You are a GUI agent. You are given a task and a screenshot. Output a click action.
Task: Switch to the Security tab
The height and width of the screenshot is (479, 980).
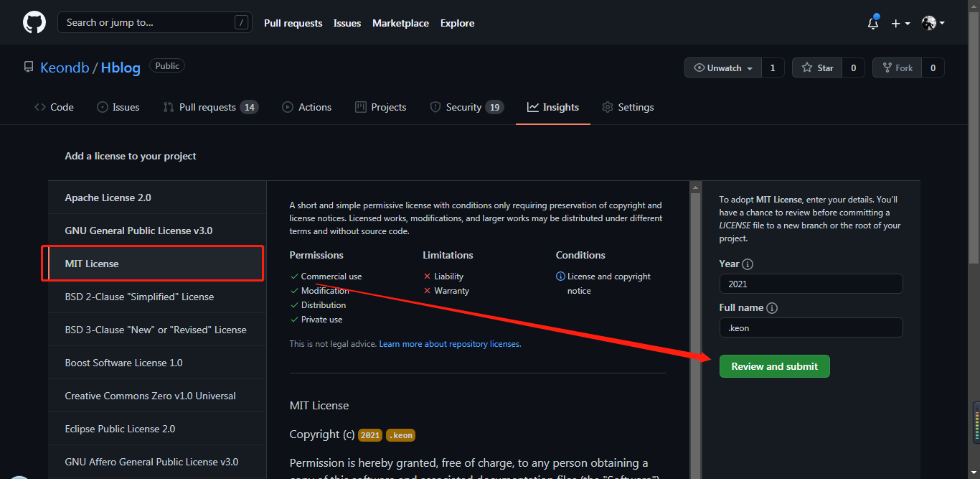pyautogui.click(x=466, y=107)
